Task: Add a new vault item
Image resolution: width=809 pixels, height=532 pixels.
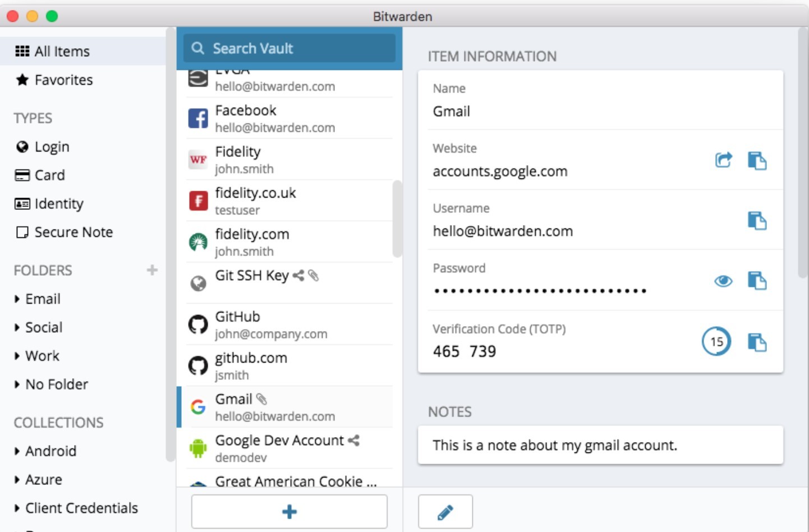Action: pyautogui.click(x=289, y=511)
